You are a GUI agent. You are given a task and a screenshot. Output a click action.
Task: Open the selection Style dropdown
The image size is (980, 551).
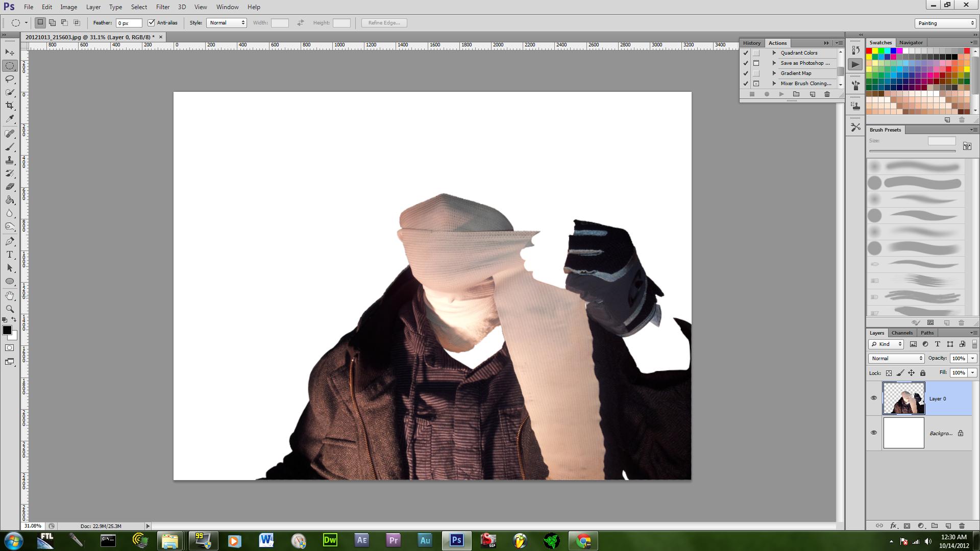pos(227,22)
